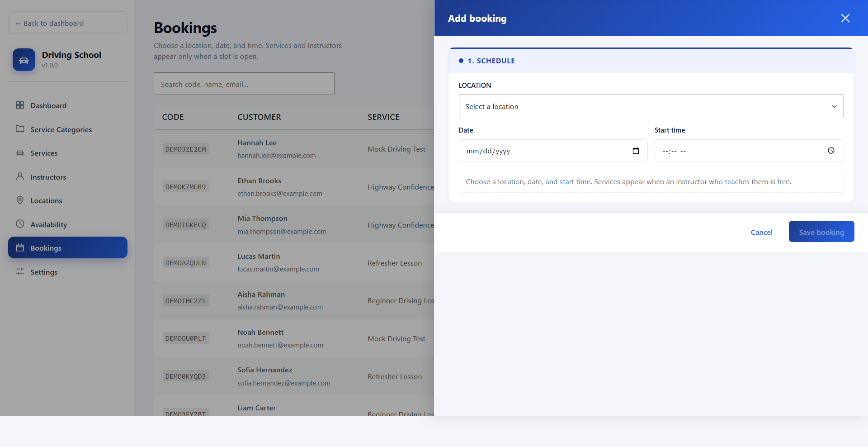Click booking code DEMOKZMGB9

point(186,187)
